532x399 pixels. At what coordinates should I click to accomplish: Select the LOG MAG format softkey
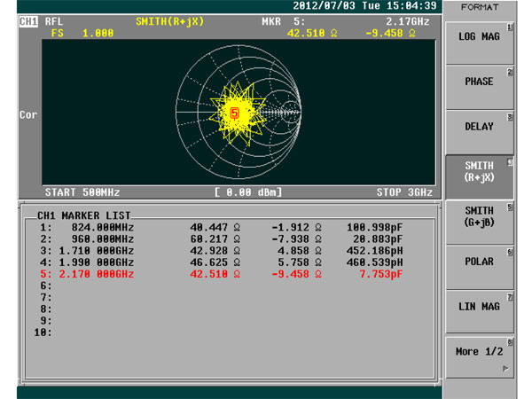(x=480, y=43)
